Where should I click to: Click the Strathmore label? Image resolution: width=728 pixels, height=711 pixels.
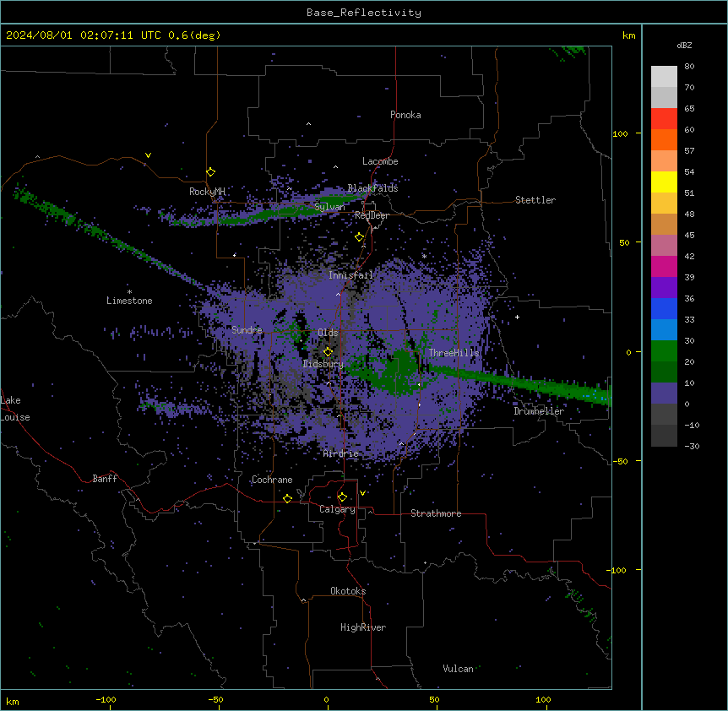click(x=436, y=513)
